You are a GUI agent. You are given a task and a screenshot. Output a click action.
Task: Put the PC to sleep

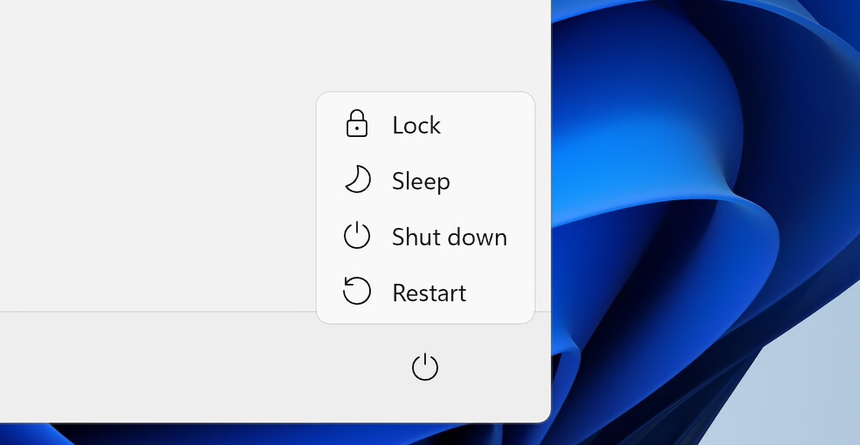421,181
